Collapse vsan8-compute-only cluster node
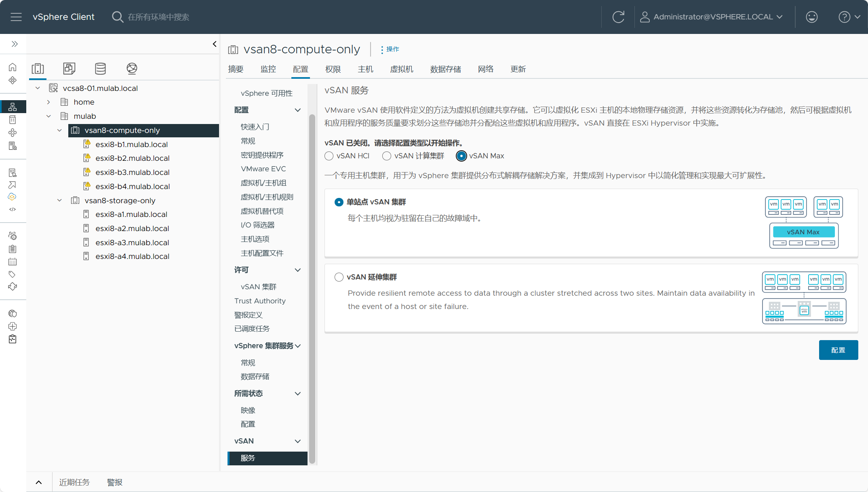Viewport: 868px width, 492px height. [59, 130]
